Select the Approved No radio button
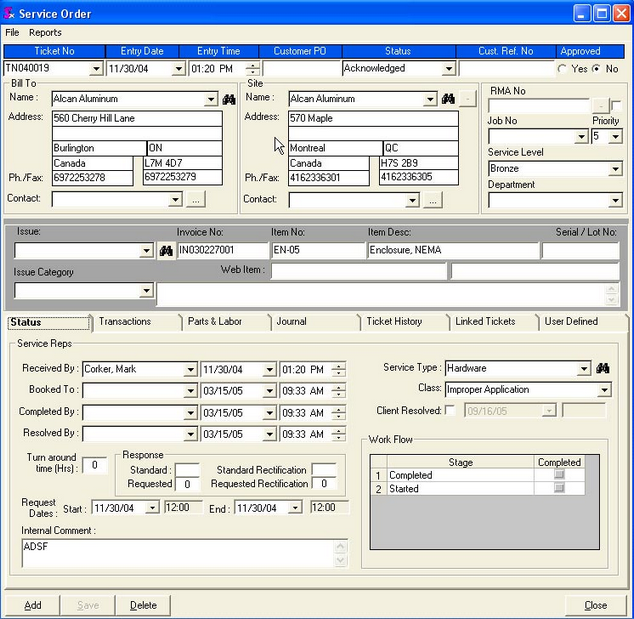This screenshot has width=634, height=619. [x=597, y=69]
